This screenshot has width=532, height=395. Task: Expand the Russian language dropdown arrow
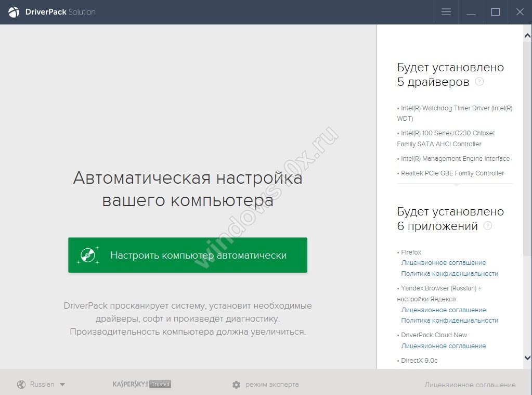[x=62, y=385]
